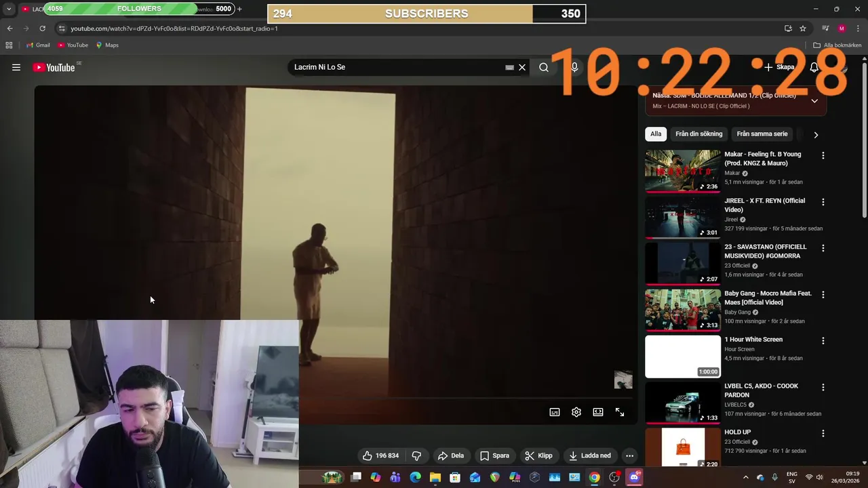Viewport: 868px width, 488px height.
Task: Start voice search with microphone icon
Action: pyautogui.click(x=574, y=67)
